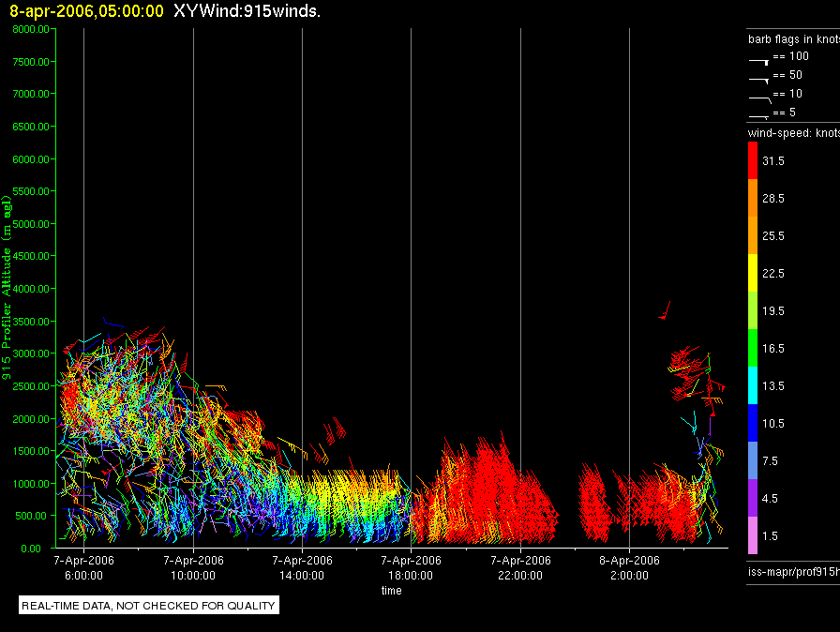Click the 13.5 wind-speed legend value
Image resolution: width=840 pixels, height=632 pixels.
pos(773,385)
